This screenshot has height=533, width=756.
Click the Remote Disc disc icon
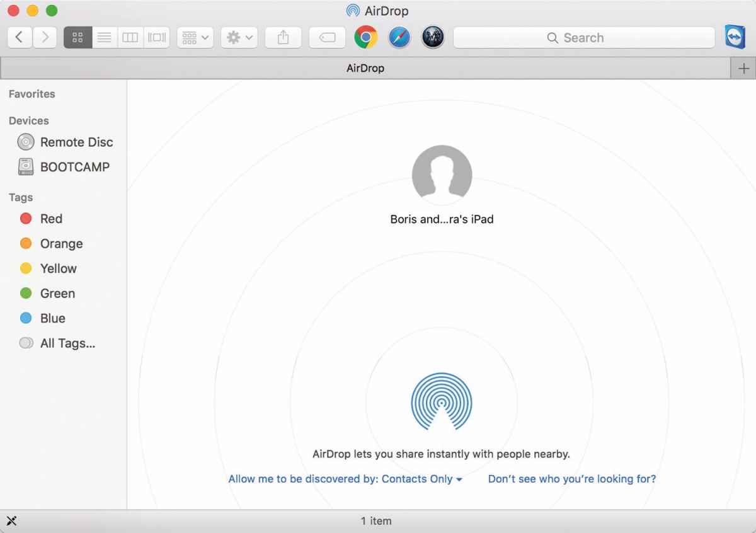click(x=26, y=142)
